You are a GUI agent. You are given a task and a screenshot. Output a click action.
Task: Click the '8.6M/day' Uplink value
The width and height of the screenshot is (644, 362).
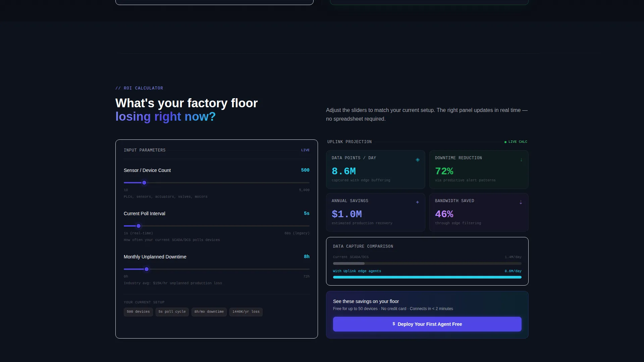513,271
